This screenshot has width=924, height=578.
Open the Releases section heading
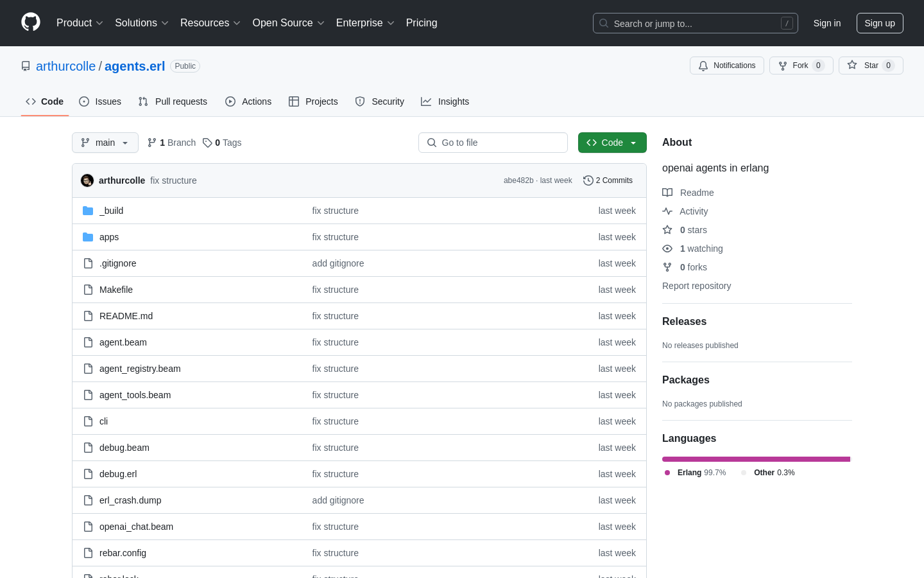(684, 322)
